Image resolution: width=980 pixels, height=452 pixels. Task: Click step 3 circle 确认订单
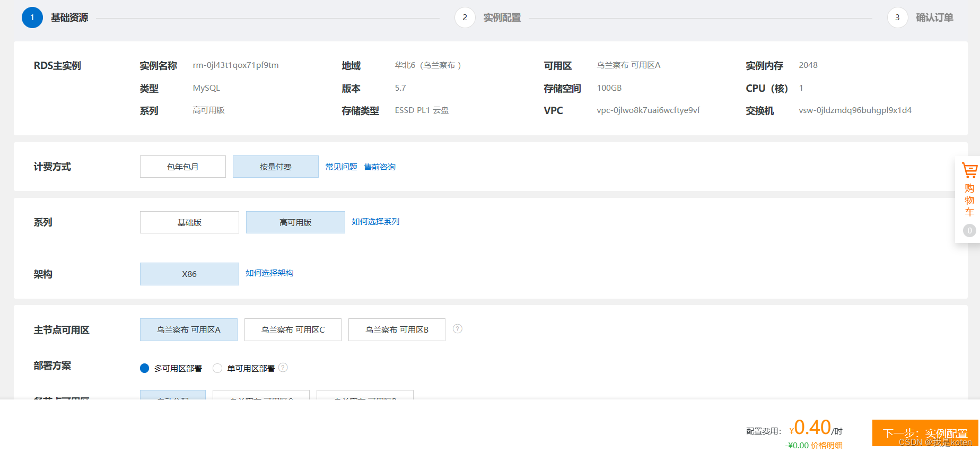coord(898,18)
